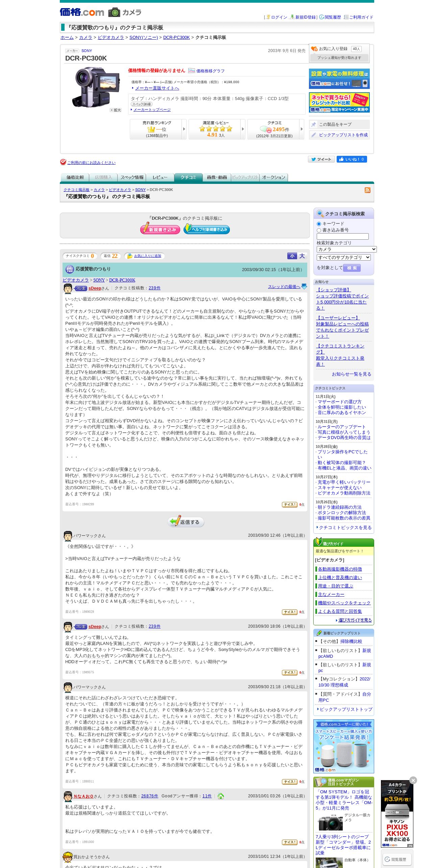The height and width of the screenshot is (868, 434).
Task: Open クチコミトピックスを見る link
Action: (x=345, y=528)
